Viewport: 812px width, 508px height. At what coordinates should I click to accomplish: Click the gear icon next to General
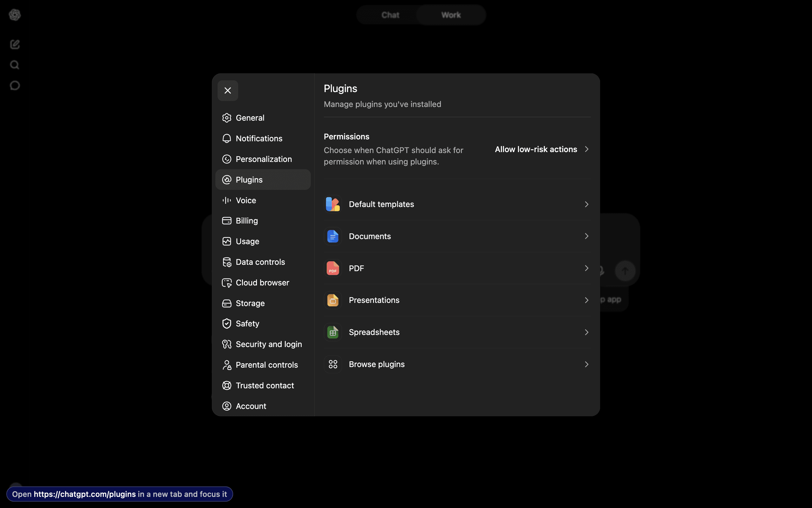click(x=227, y=118)
